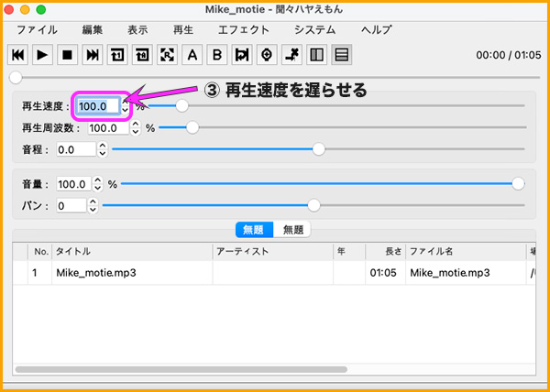This screenshot has height=392, width=550.
Task: Jump to the previous track
Action: click(18, 55)
